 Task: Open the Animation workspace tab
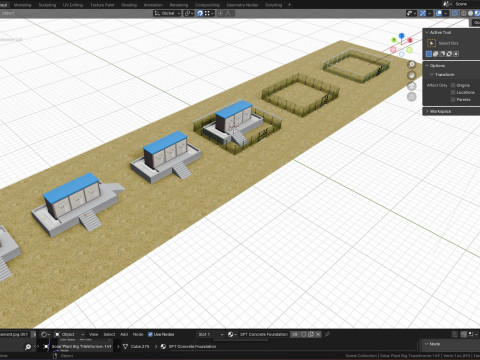pyautogui.click(x=153, y=5)
